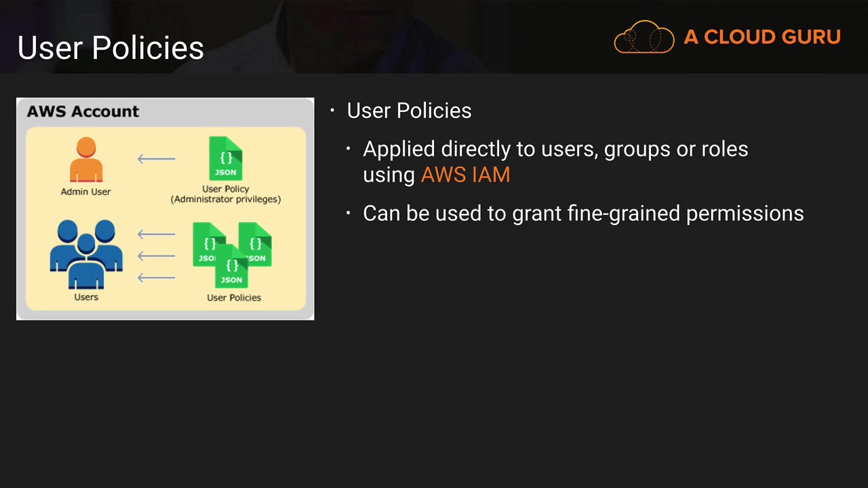Click the Admin User label

click(85, 192)
